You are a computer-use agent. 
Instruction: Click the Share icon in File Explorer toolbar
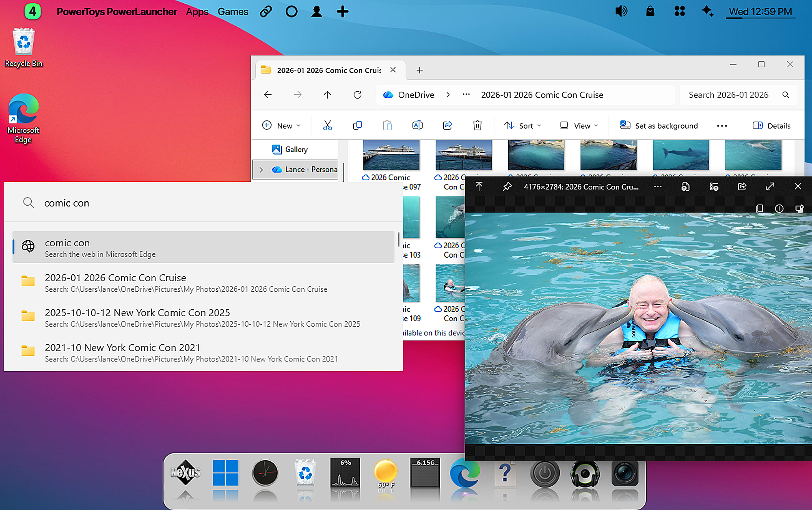point(447,125)
